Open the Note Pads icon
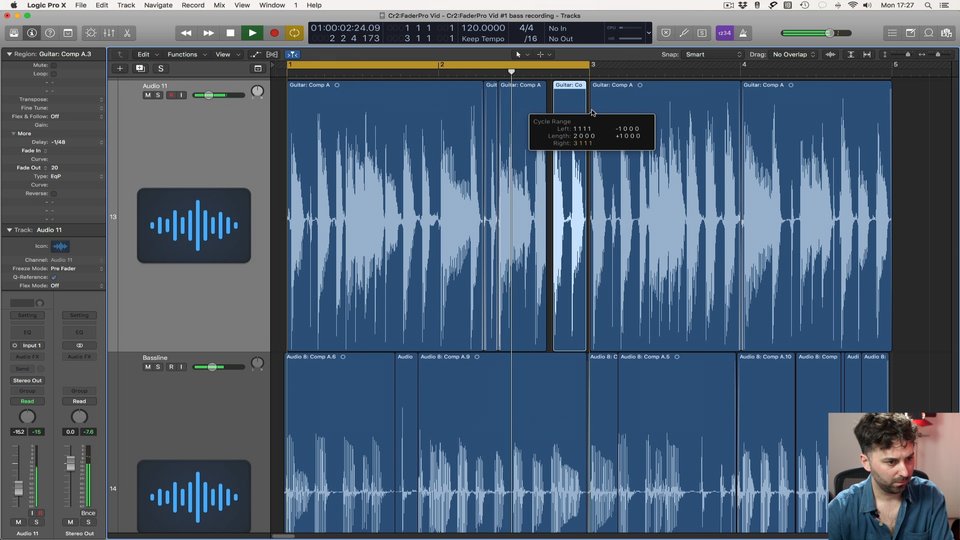This screenshot has width=960, height=540. [x=910, y=33]
